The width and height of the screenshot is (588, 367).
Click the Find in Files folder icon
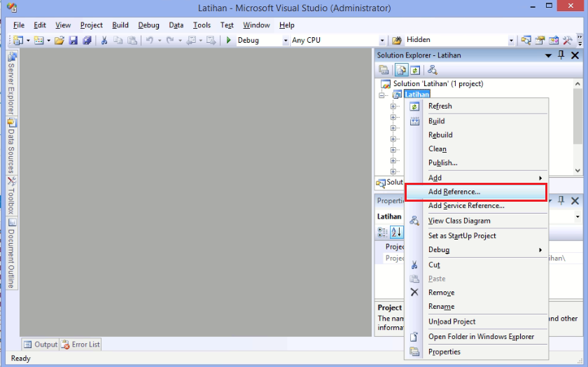click(397, 40)
